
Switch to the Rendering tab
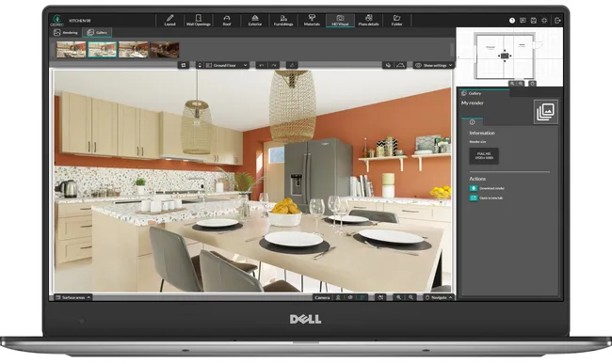pyautogui.click(x=66, y=32)
